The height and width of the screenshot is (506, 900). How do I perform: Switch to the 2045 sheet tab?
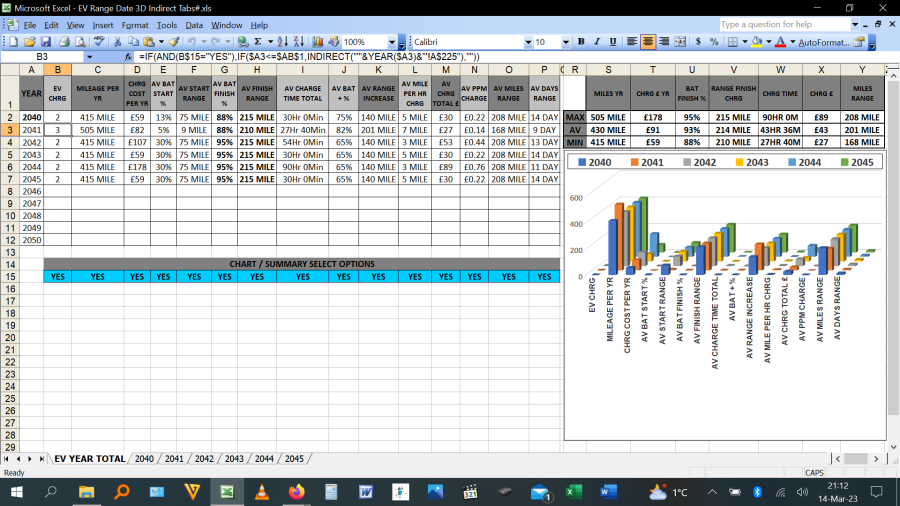pyautogui.click(x=294, y=459)
